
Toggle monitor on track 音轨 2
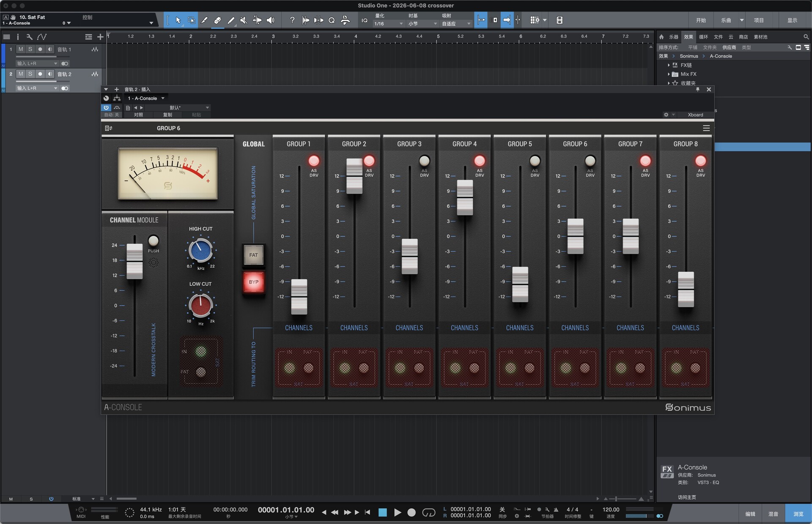click(x=50, y=74)
